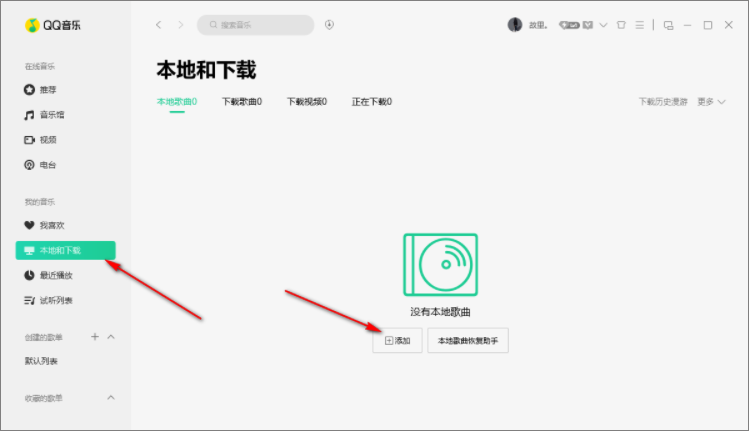This screenshot has width=749, height=431.
Task: Click the plus to create new playlist
Action: click(x=95, y=336)
